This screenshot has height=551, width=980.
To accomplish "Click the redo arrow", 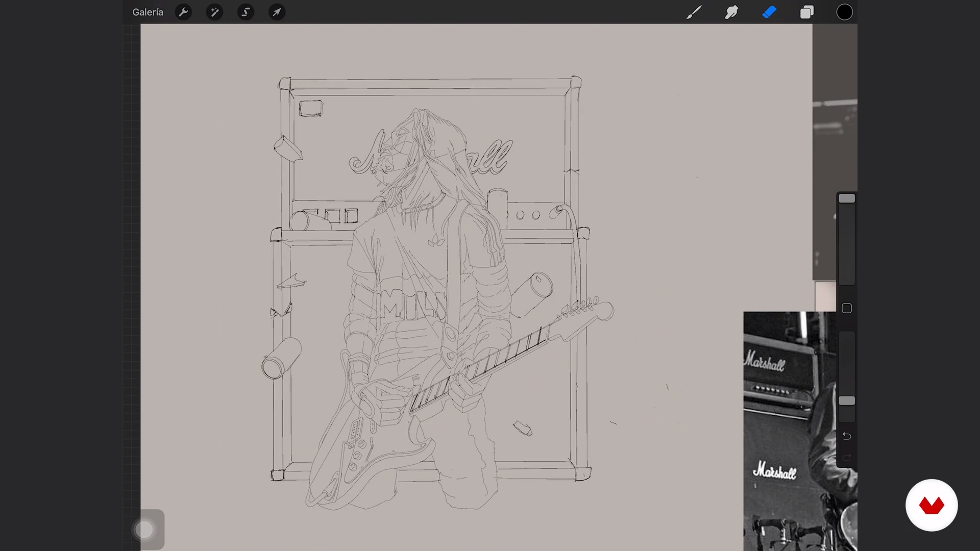I will coord(847,458).
